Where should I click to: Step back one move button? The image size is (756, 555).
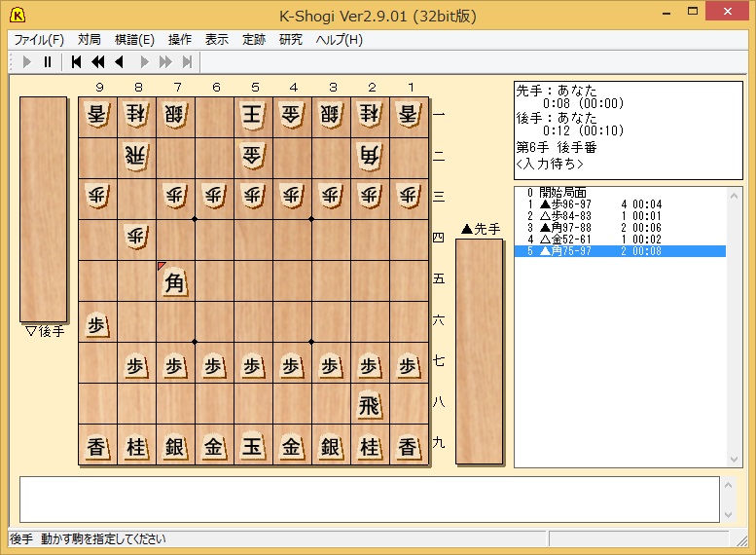click(119, 61)
